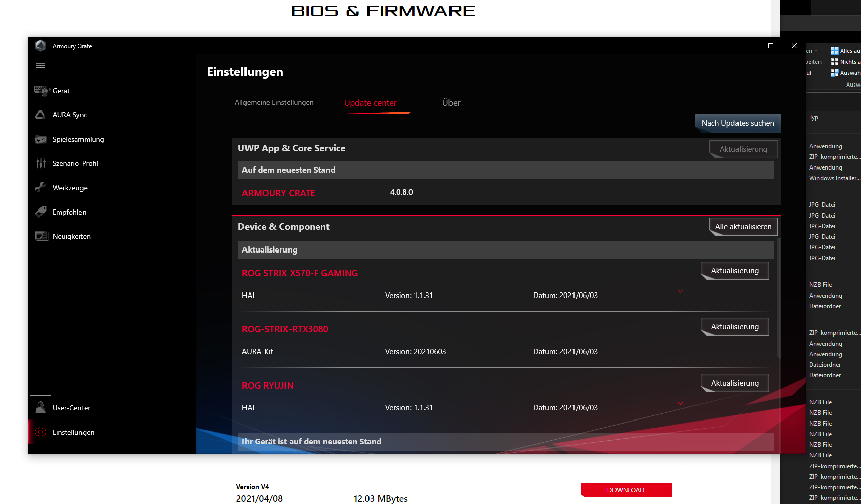This screenshot has width=861, height=504.
Task: Click the User-Center person icon
Action: (40, 408)
